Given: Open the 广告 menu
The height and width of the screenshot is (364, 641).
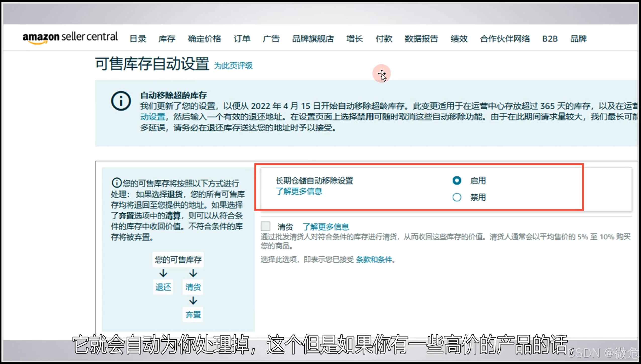Looking at the screenshot, I should [271, 39].
